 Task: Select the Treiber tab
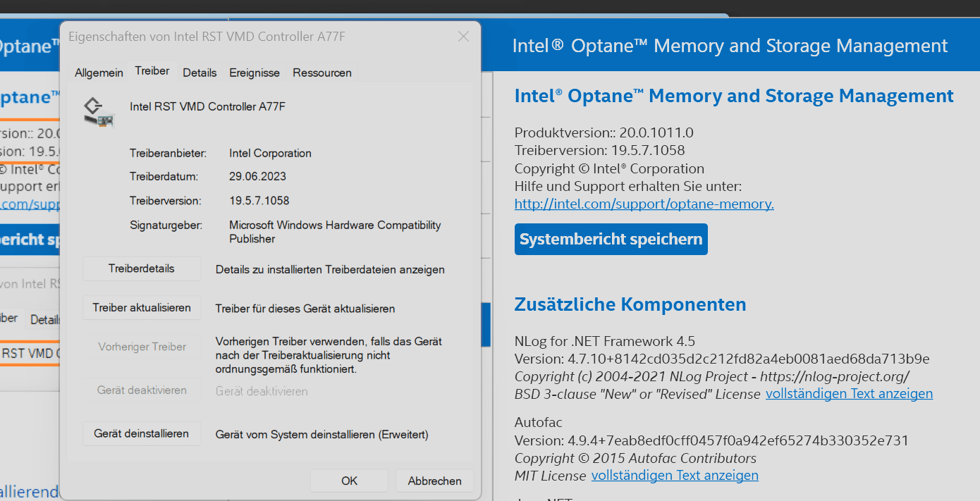(152, 71)
